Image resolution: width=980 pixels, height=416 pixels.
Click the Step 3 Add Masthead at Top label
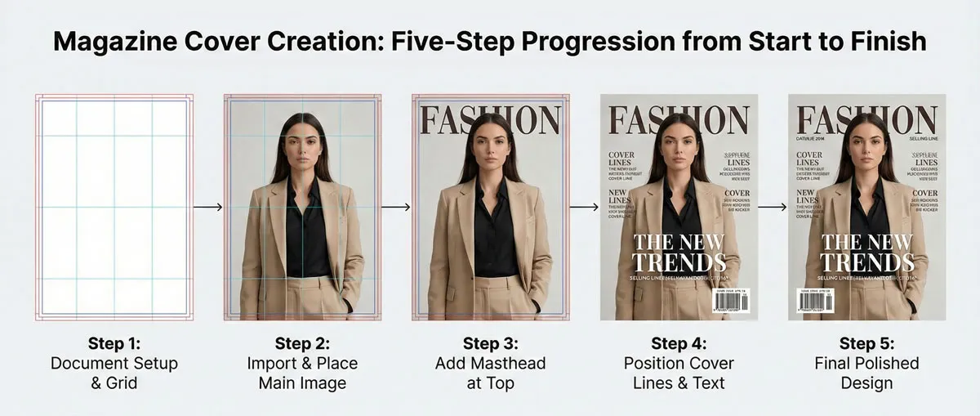pyautogui.click(x=490, y=362)
